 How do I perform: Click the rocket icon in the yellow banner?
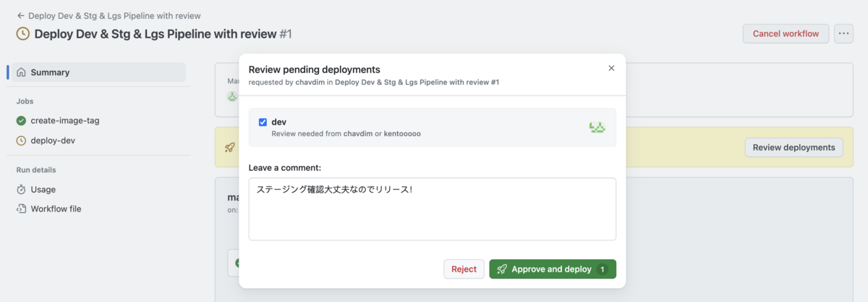pyautogui.click(x=230, y=147)
